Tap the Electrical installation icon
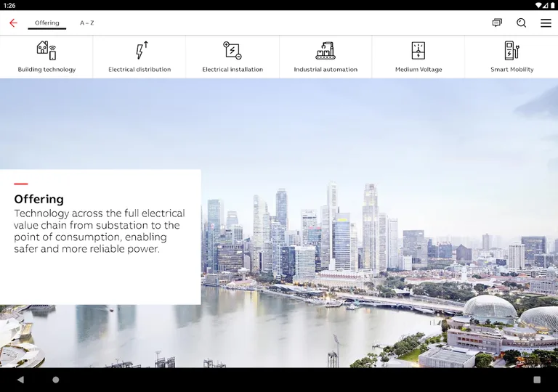Screen dimensions: 558x392 click(x=232, y=50)
